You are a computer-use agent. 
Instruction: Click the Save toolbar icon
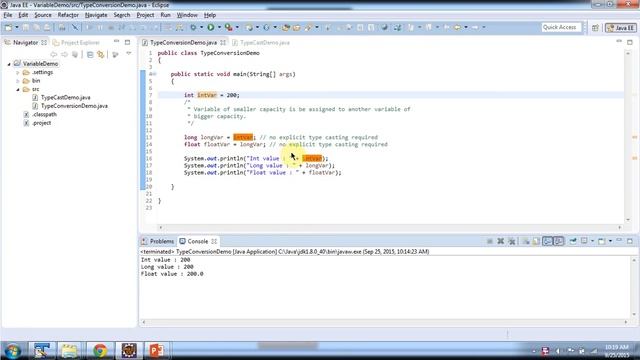click(25, 27)
